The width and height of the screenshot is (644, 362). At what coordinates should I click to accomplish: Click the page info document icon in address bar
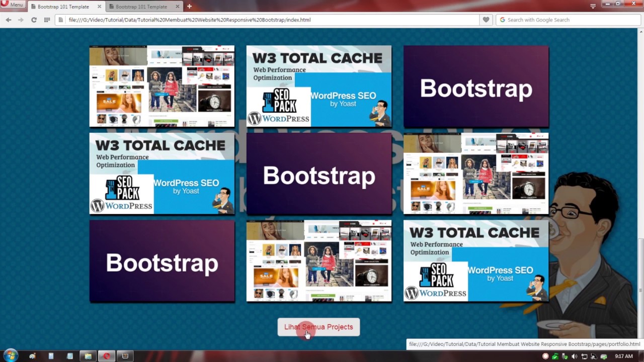pos(61,20)
